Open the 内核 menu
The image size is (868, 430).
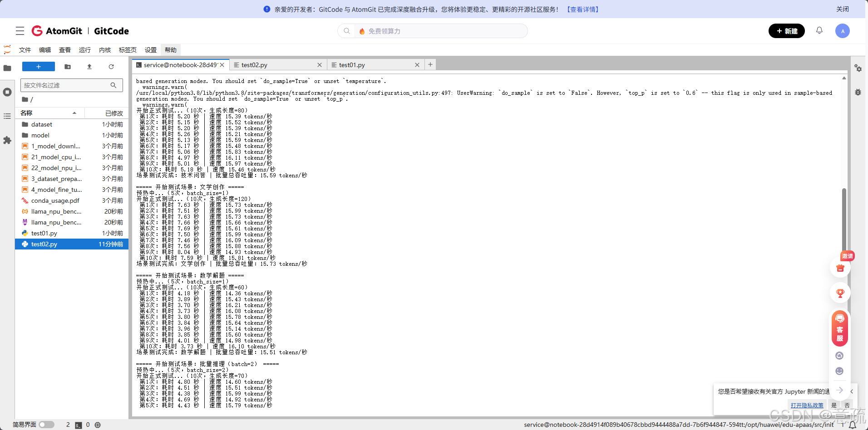click(105, 50)
